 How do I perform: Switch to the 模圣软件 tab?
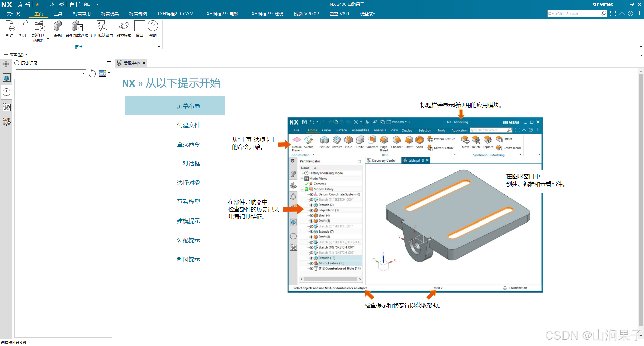(x=369, y=14)
